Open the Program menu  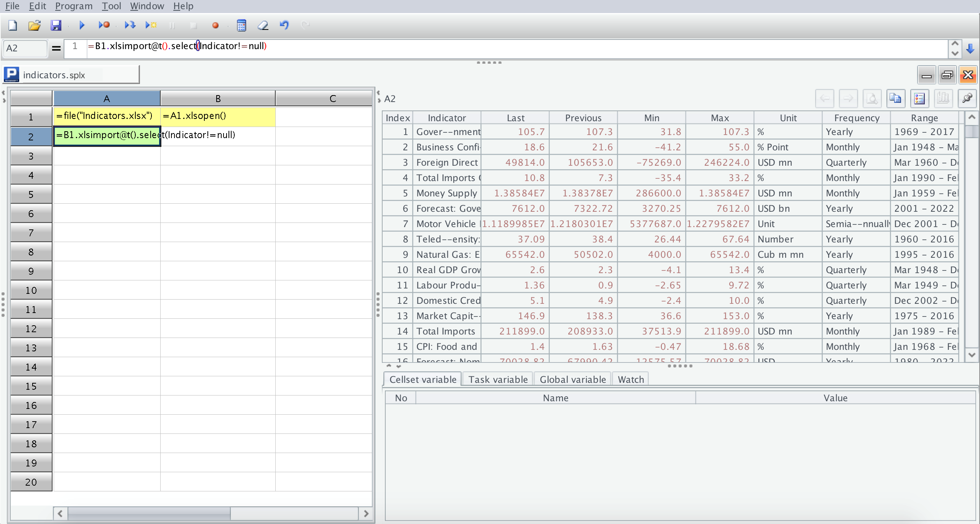pyautogui.click(x=74, y=6)
